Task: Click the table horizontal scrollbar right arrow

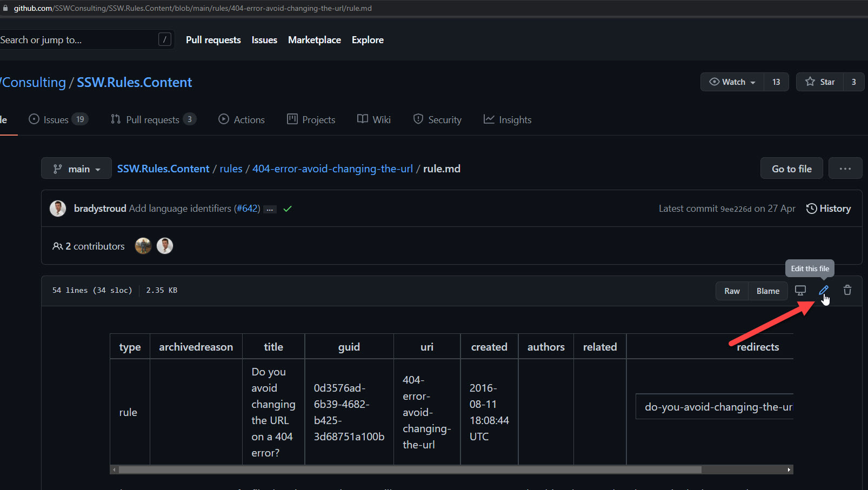Action: click(789, 470)
